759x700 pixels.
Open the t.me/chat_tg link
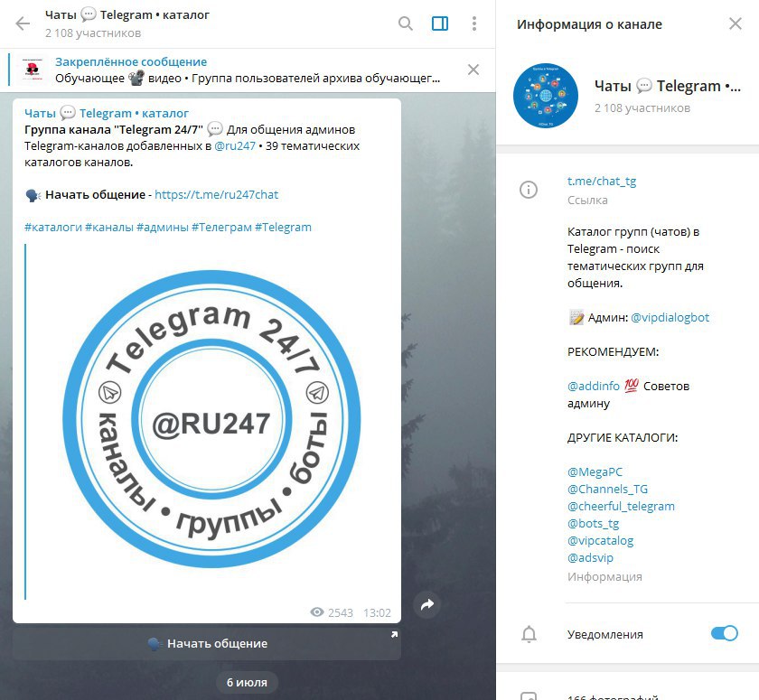[602, 182]
